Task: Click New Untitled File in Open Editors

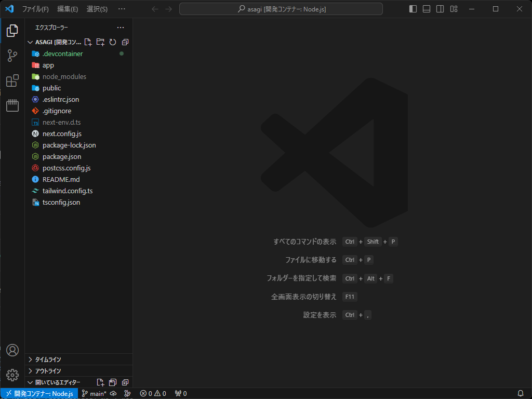Action: [x=100, y=382]
